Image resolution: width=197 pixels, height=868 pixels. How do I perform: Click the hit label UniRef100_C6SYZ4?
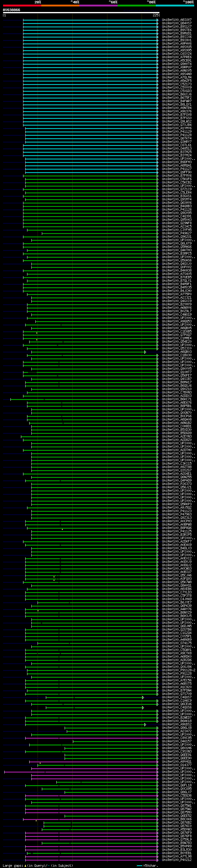(x=176, y=54)
